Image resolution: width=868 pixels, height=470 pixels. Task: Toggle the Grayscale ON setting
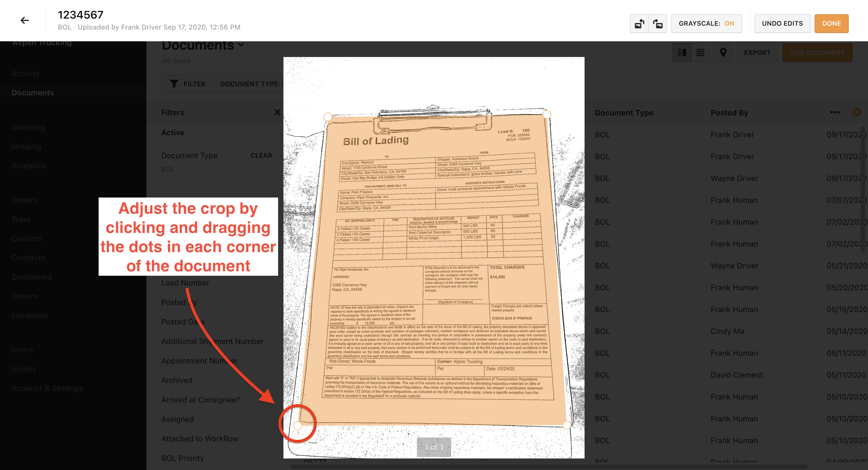[x=706, y=24]
